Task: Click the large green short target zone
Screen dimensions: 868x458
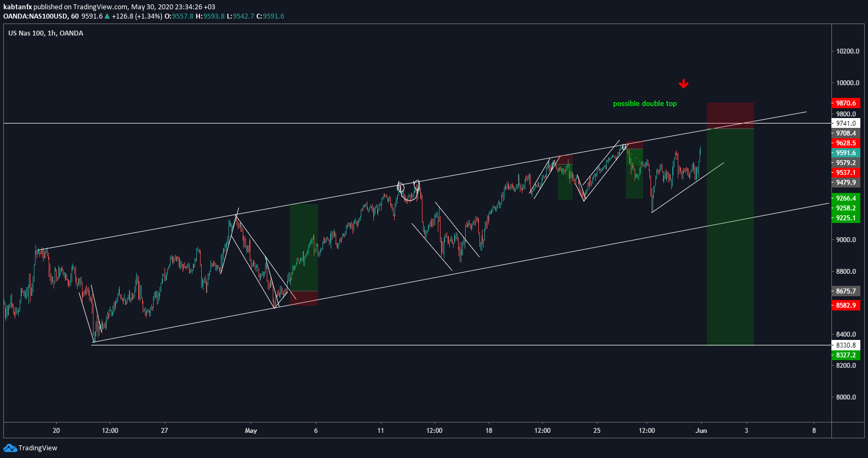Action: [730, 237]
